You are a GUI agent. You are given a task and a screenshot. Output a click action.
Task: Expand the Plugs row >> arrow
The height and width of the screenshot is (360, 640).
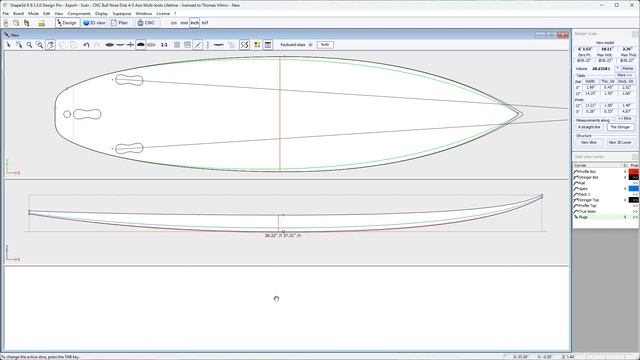[635, 217]
